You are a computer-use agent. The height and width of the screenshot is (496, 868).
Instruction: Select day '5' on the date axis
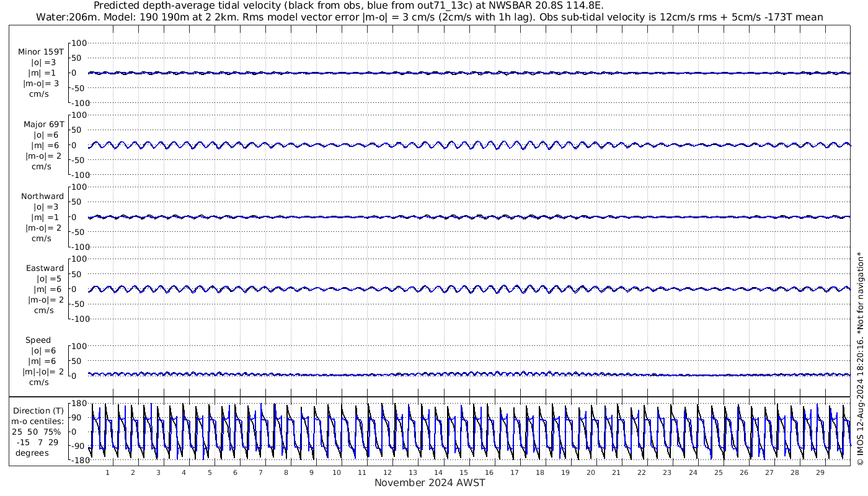[209, 472]
